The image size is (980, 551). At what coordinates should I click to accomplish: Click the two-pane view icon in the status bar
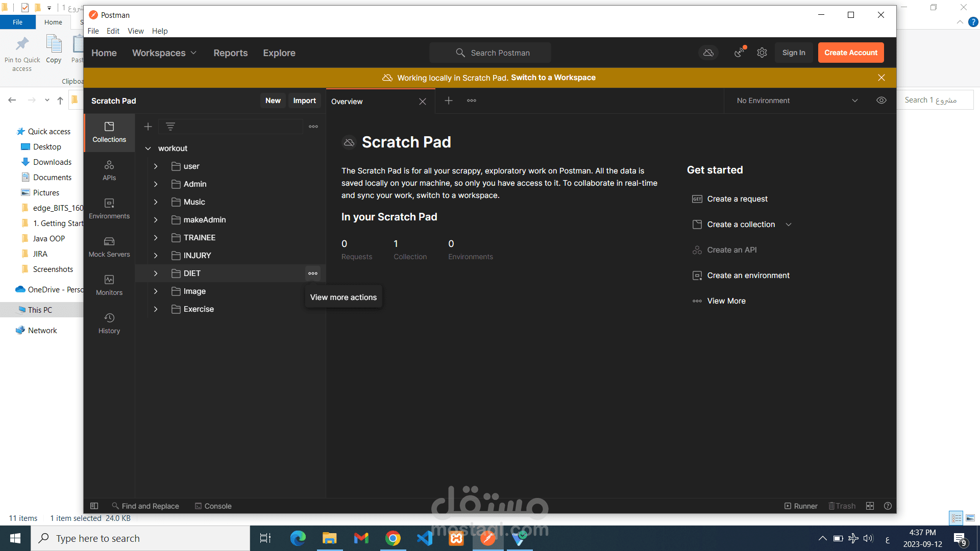pos(870,506)
